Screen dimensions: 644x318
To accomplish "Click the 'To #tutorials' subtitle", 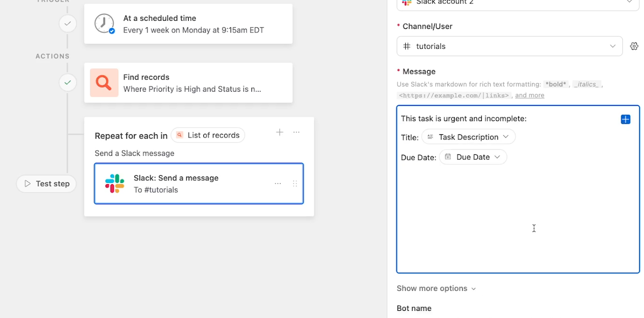I will (x=156, y=190).
